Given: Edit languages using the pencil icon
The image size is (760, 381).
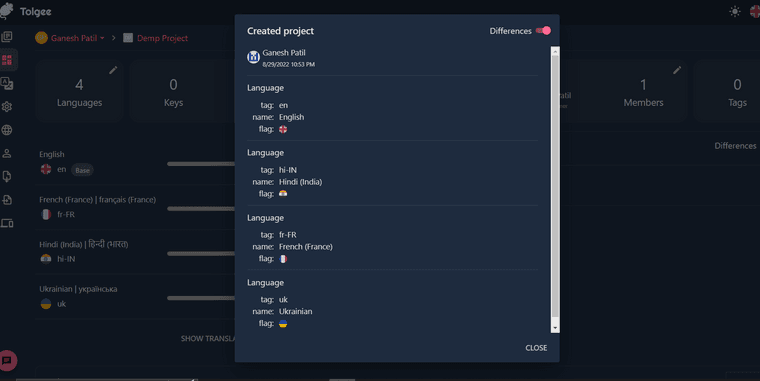Looking at the screenshot, I should coord(113,70).
